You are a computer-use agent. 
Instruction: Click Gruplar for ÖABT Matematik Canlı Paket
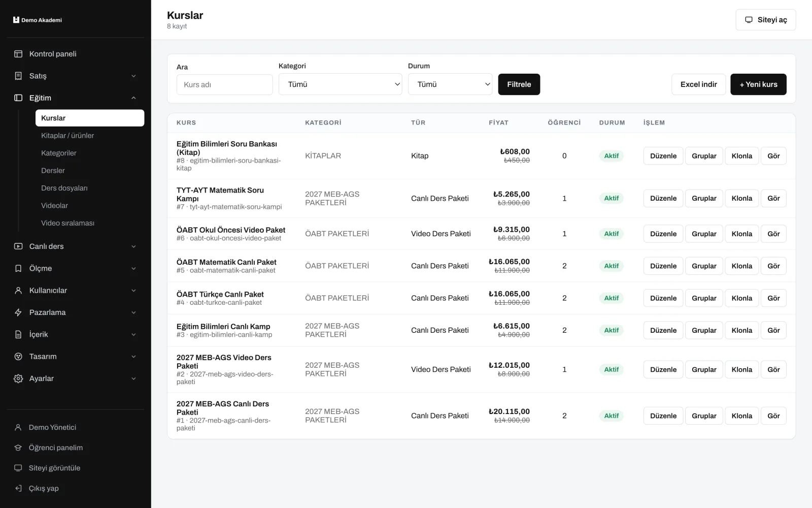click(704, 266)
